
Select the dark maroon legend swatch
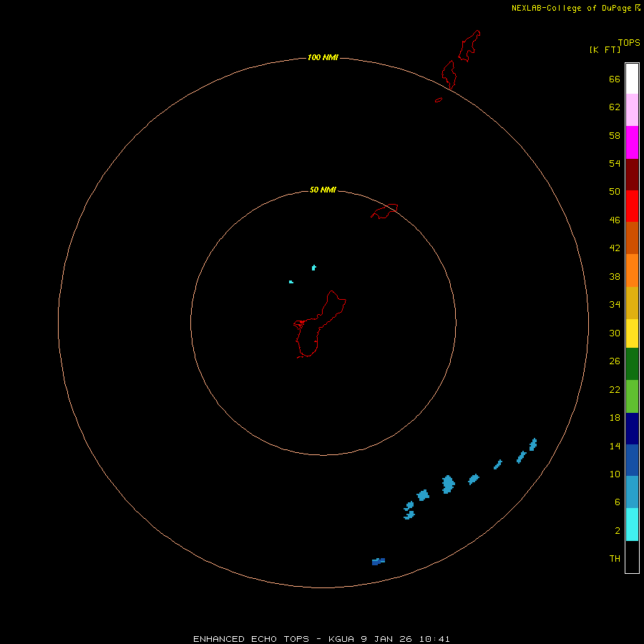(632, 174)
